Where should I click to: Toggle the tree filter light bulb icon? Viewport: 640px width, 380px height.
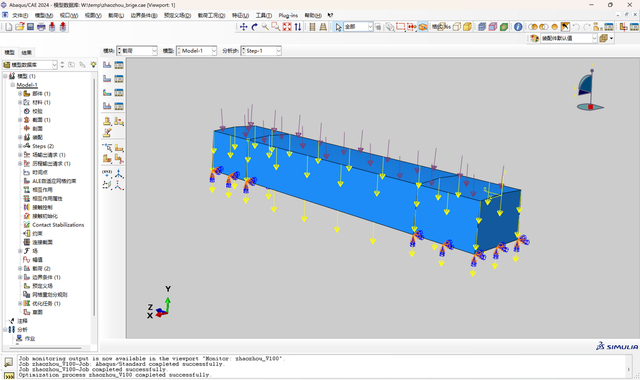click(93, 64)
